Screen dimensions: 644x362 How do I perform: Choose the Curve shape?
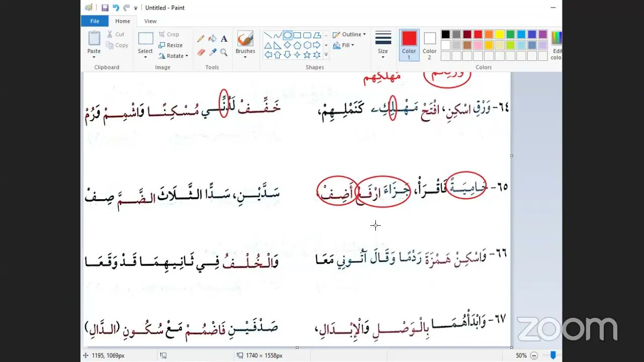(x=277, y=35)
